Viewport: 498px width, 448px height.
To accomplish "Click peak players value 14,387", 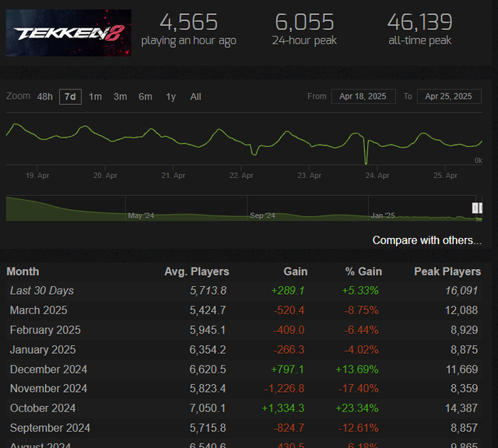I will point(461,408).
